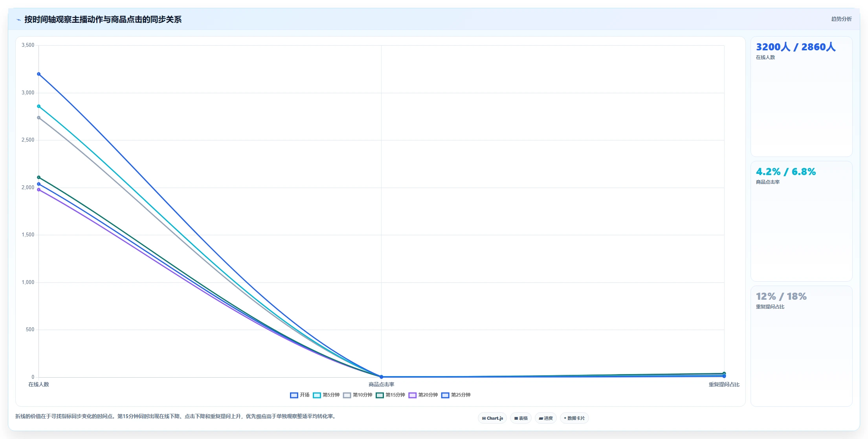Toggle the 第20分钟 legend entry
This screenshot has height=439, width=868.
point(423,395)
